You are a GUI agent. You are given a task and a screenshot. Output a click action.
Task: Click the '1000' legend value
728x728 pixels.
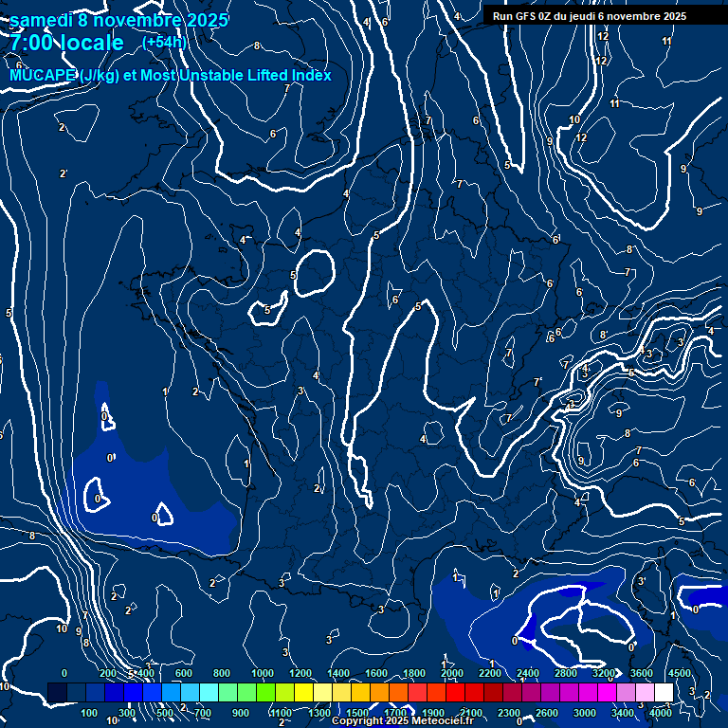263,673
